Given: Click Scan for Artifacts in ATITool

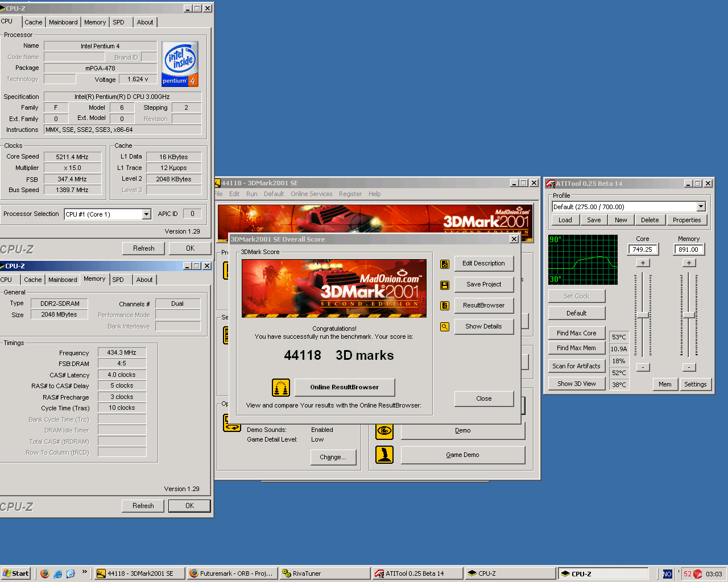Looking at the screenshot, I should (576, 367).
